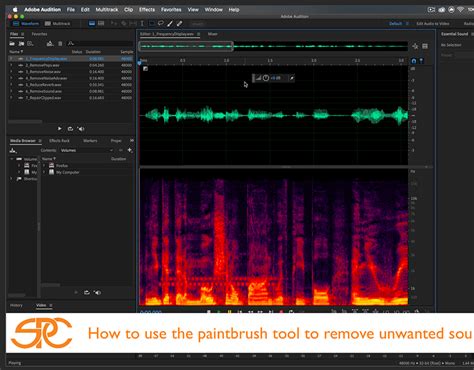Screen dimensions: 474x370
Task: Toggle auto-play speaker icon in Files panel
Action: point(81,129)
